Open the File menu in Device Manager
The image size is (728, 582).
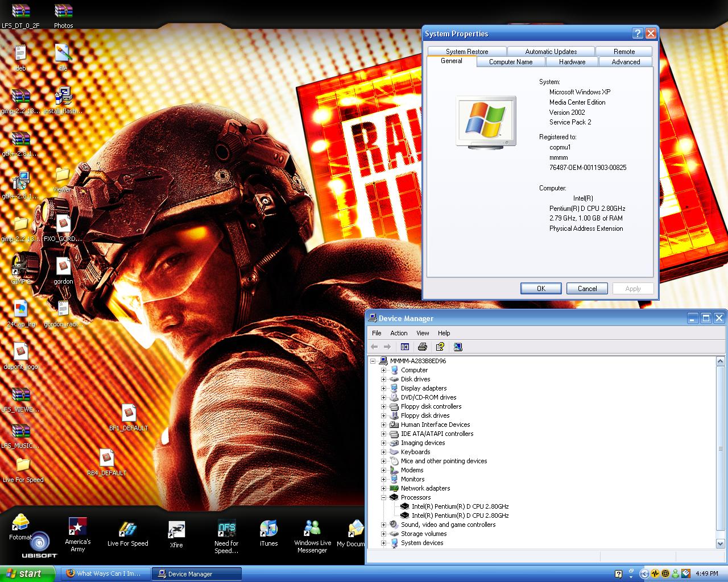click(377, 333)
